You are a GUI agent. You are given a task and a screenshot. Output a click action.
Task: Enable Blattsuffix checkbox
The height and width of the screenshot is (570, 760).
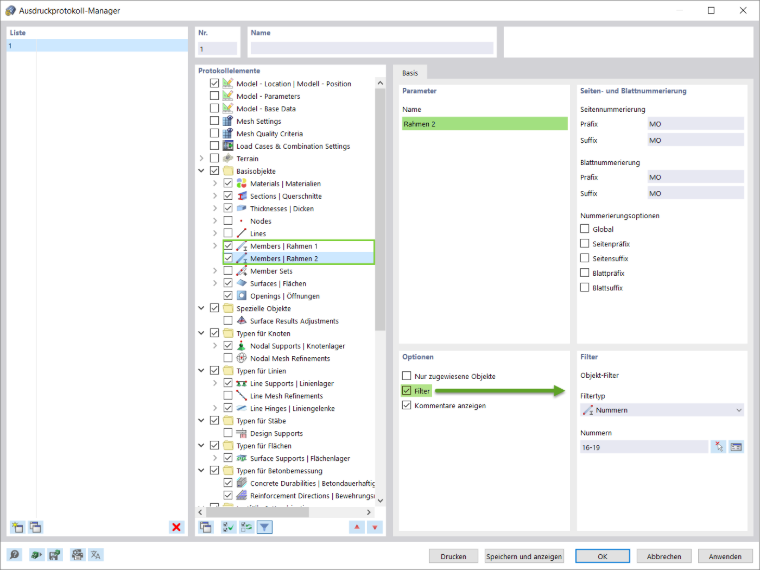click(585, 287)
